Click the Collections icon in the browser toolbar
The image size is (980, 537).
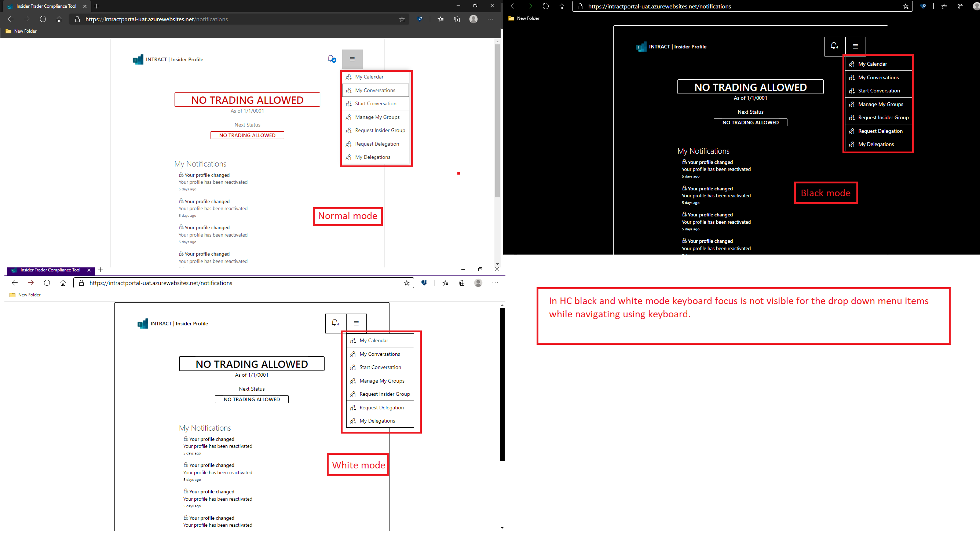[457, 19]
